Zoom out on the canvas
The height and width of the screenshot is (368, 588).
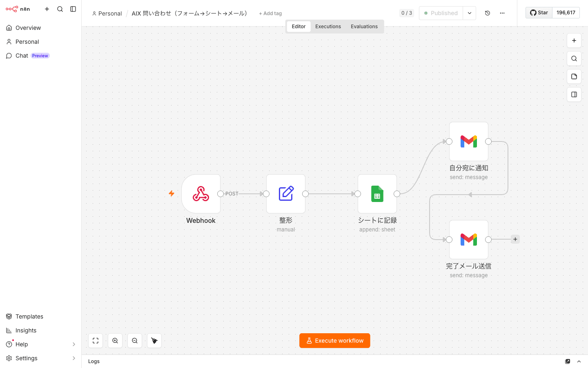(135, 341)
